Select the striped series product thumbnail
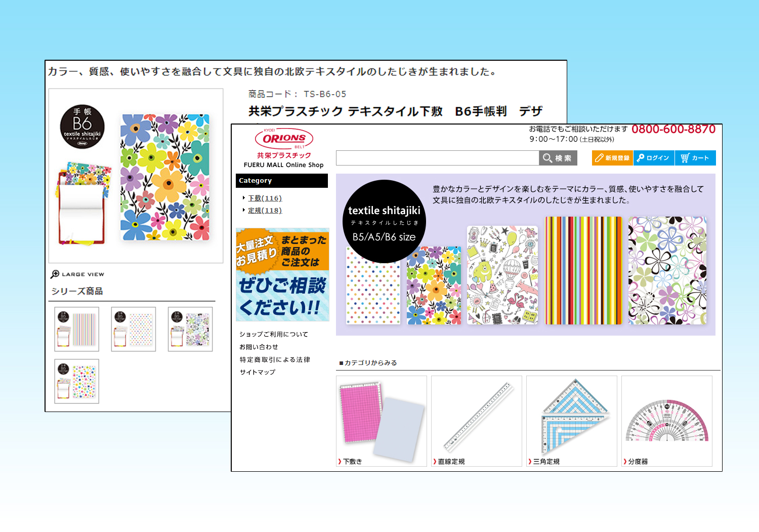759x532 pixels. (x=77, y=329)
